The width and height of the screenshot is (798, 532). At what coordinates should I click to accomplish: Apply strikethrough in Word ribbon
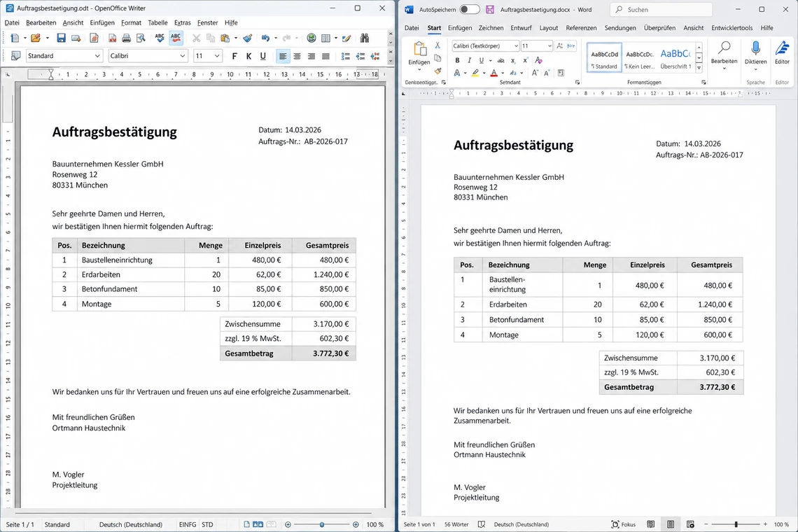[x=500, y=61]
